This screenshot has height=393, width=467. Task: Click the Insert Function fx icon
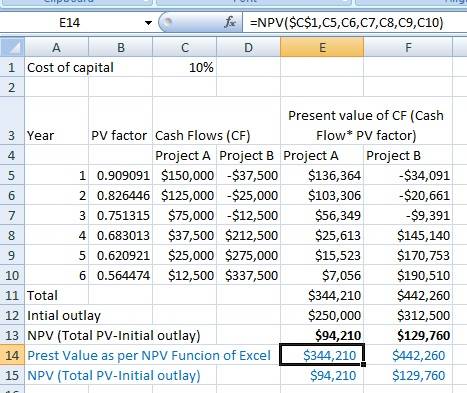click(x=230, y=22)
